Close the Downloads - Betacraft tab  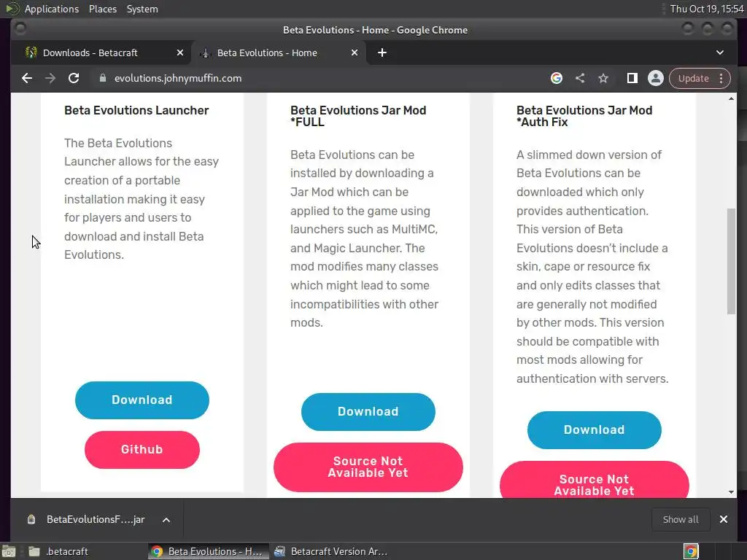tap(179, 52)
